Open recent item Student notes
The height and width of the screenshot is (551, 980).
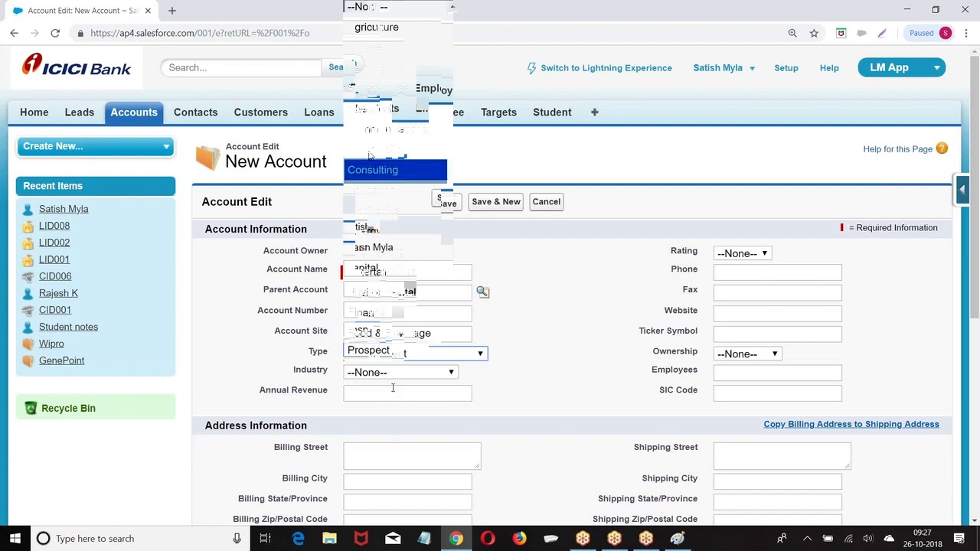click(x=68, y=327)
